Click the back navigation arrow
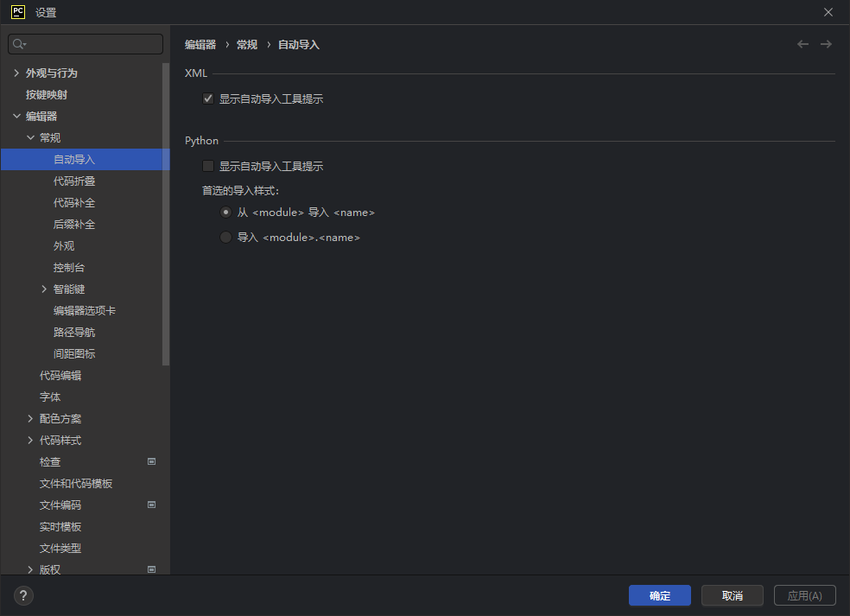Viewport: 850px width, 616px height. pos(802,44)
